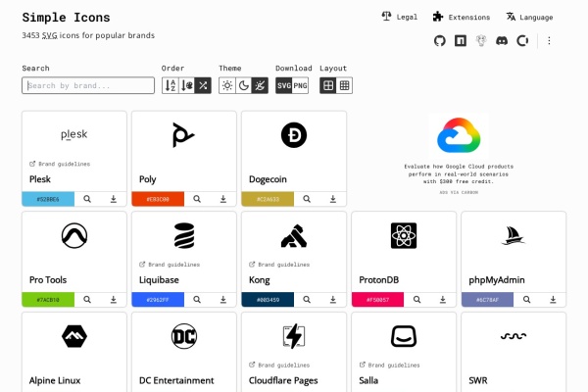Click the Salla logo
This screenshot has height=392, width=588.
pos(404,336)
